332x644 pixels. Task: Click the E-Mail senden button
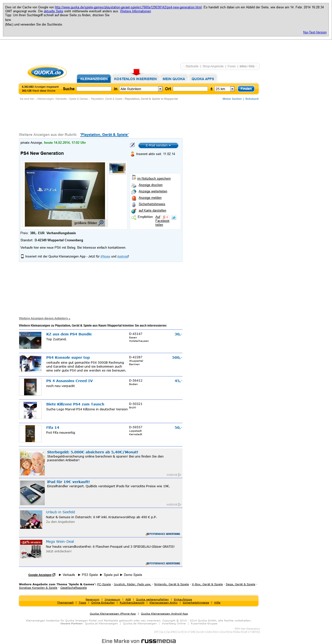pos(158,145)
